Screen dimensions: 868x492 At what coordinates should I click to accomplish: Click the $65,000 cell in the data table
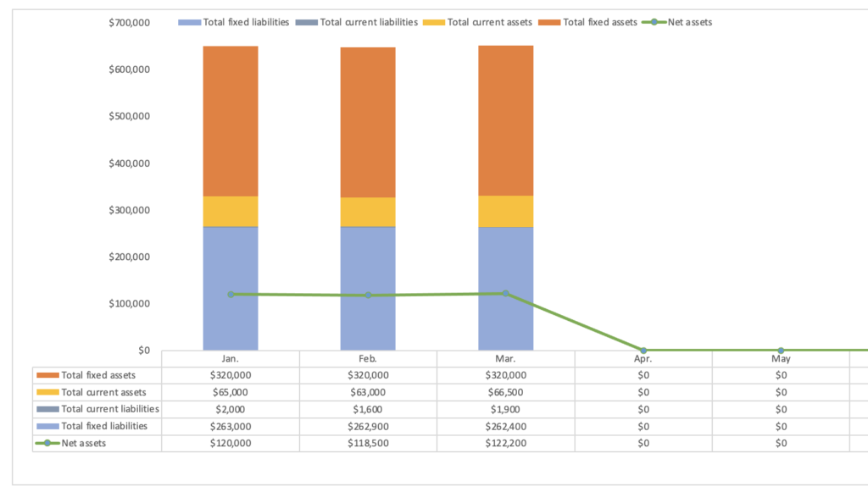click(231, 392)
